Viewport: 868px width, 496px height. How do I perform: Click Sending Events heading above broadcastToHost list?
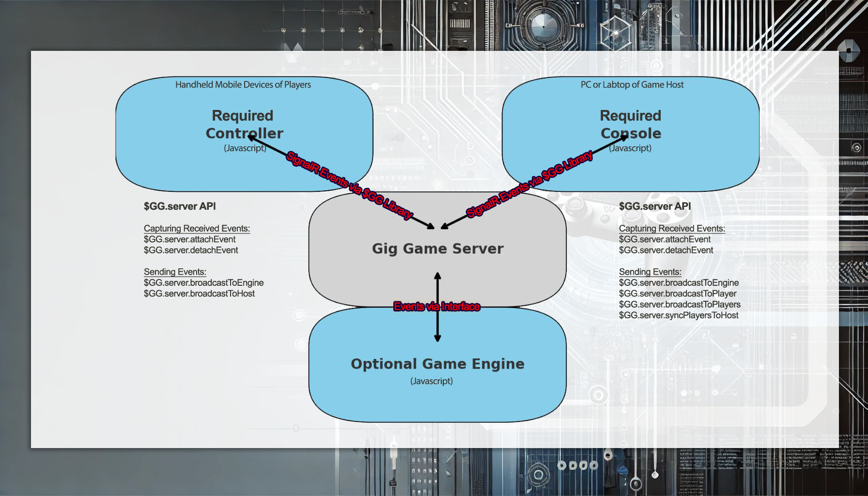click(175, 272)
